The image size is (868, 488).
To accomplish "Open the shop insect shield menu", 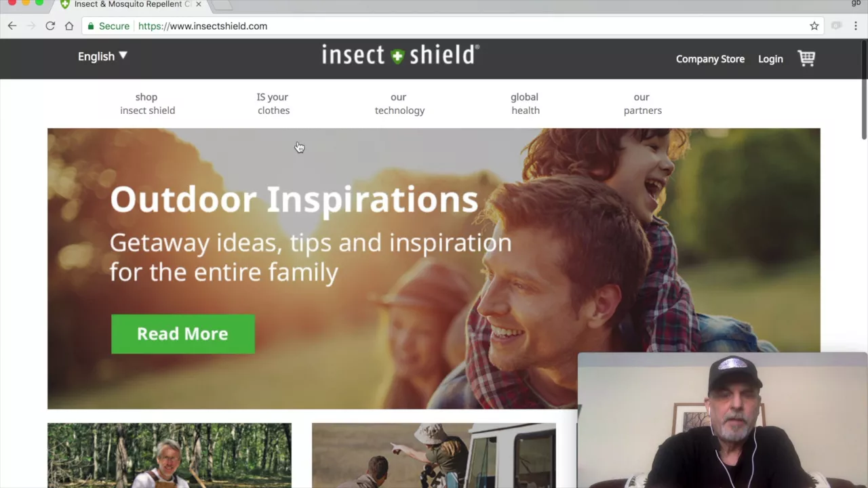I will coord(147,104).
